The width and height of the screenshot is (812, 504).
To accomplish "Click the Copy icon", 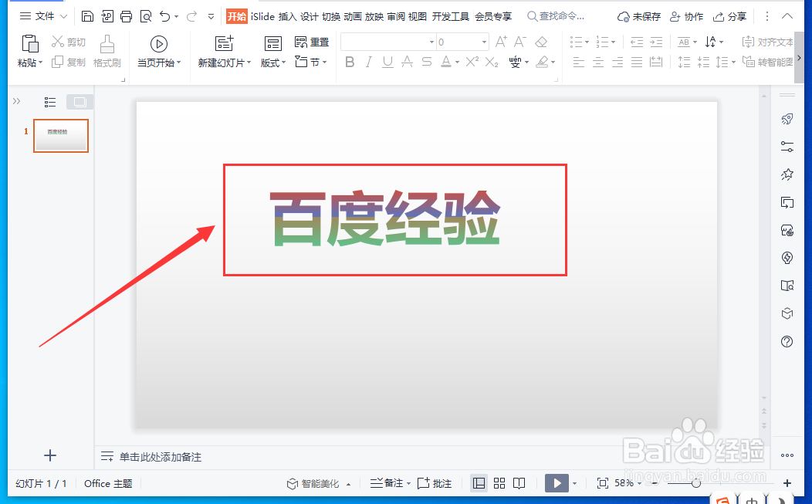I will [x=57, y=63].
